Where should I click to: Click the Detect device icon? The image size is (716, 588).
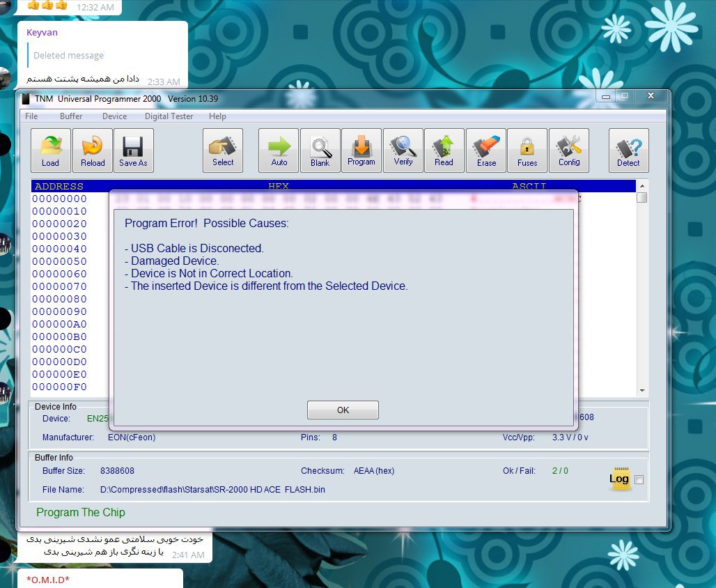629,150
